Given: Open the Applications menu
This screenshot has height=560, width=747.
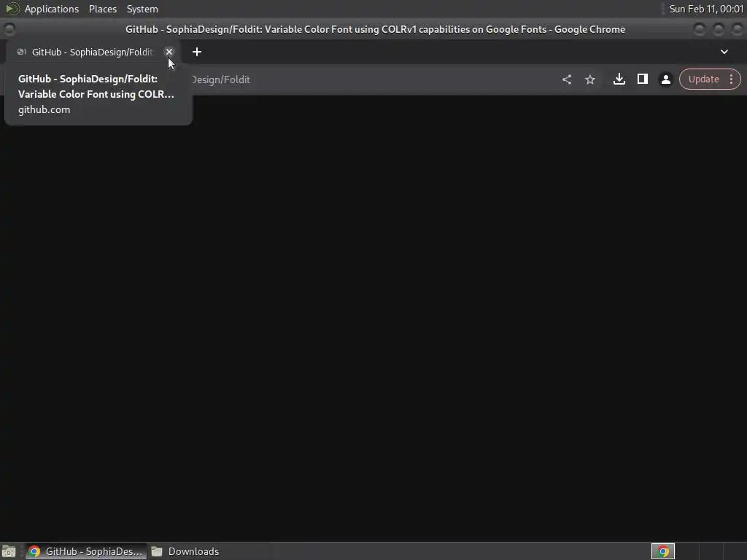Looking at the screenshot, I should coord(52,9).
